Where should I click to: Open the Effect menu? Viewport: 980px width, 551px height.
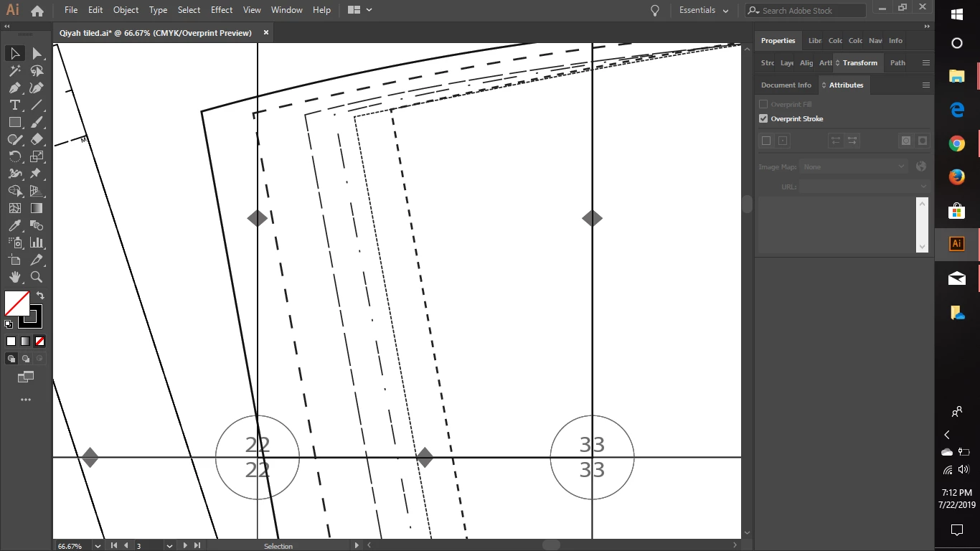(222, 10)
